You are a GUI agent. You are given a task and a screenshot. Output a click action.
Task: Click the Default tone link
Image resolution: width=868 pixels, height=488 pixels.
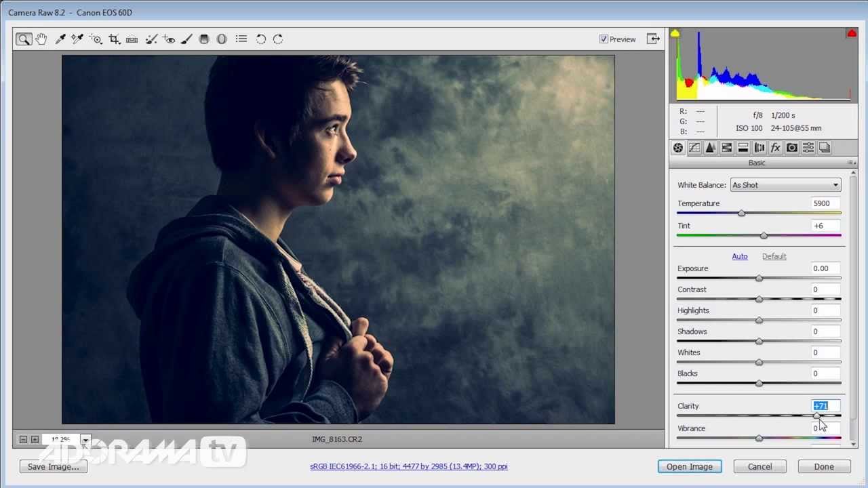[774, 256]
